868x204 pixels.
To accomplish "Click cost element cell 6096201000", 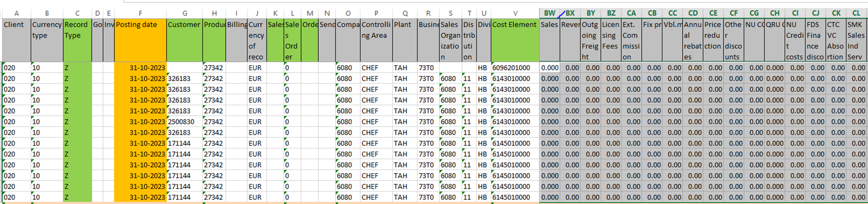I will tap(515, 68).
